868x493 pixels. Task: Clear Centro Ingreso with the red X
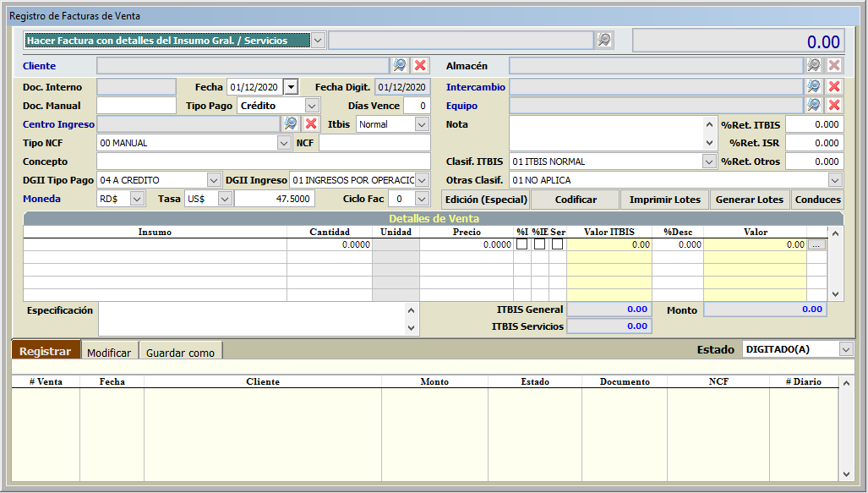311,124
